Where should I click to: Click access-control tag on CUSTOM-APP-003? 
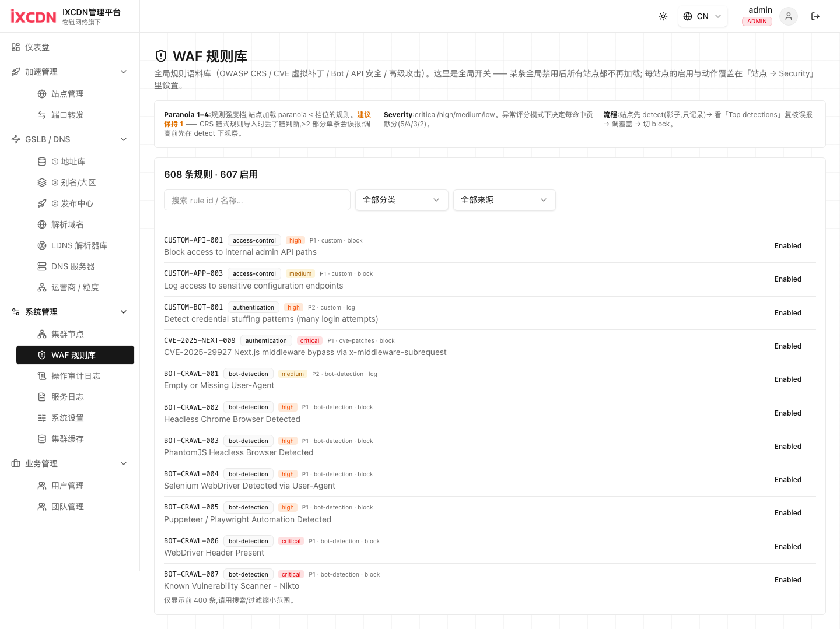point(254,273)
